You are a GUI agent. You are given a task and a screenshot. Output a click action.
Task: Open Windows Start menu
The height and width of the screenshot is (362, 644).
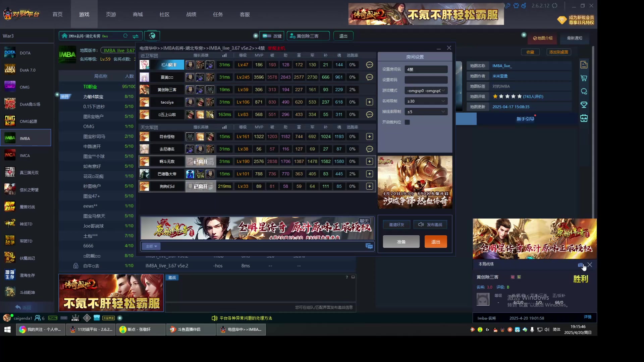(7, 329)
